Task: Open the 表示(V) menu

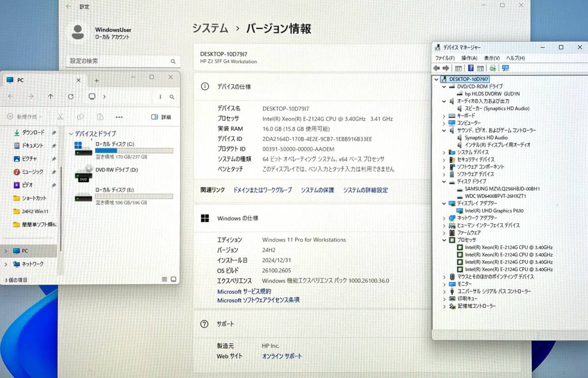Action: click(492, 58)
